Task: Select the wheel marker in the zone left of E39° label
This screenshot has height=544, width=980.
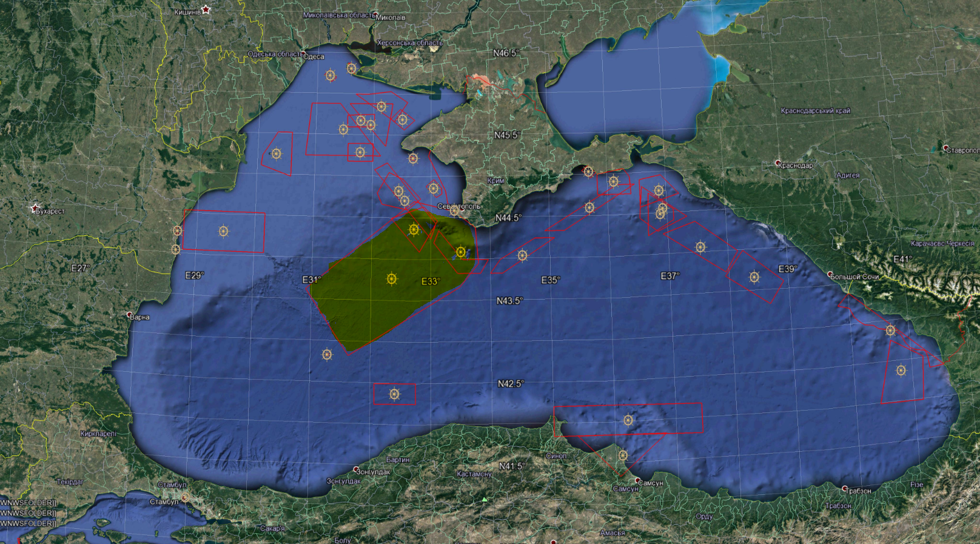Action: (754, 277)
